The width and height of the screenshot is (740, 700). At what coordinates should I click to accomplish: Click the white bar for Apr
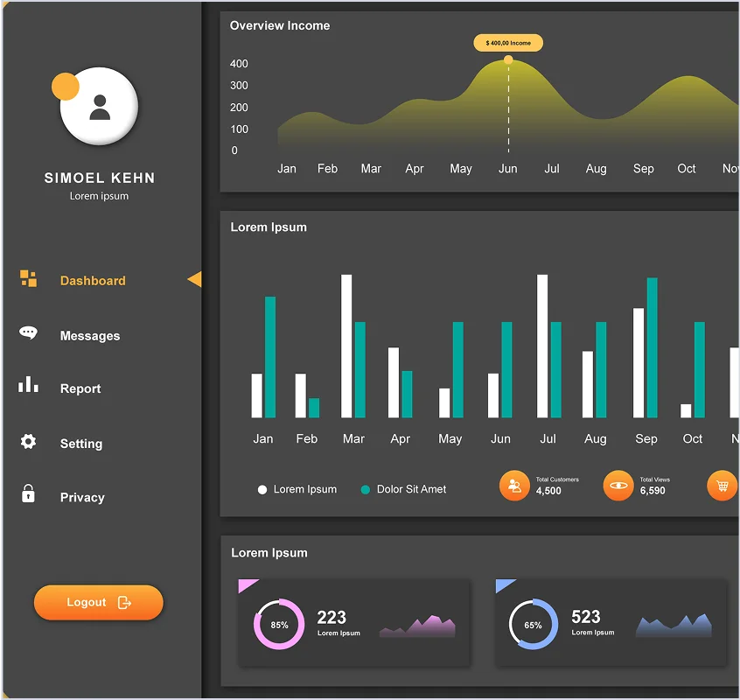click(394, 382)
